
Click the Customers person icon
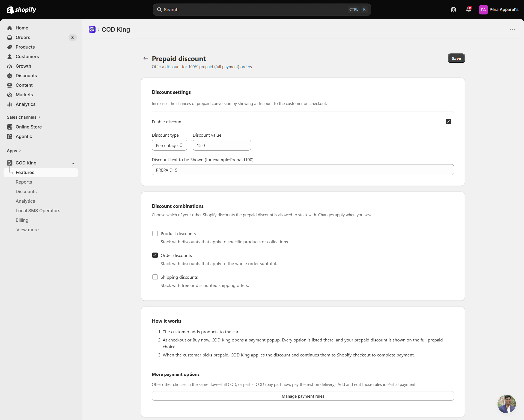(10, 57)
